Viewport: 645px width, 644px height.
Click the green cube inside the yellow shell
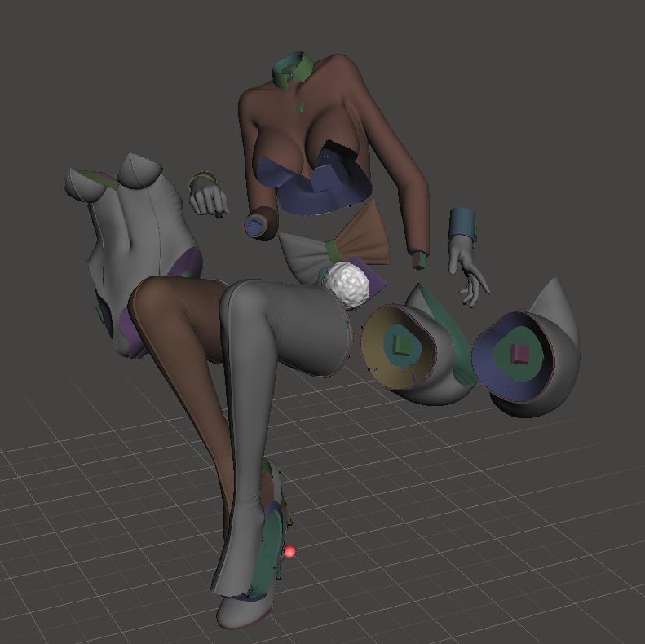tap(401, 344)
